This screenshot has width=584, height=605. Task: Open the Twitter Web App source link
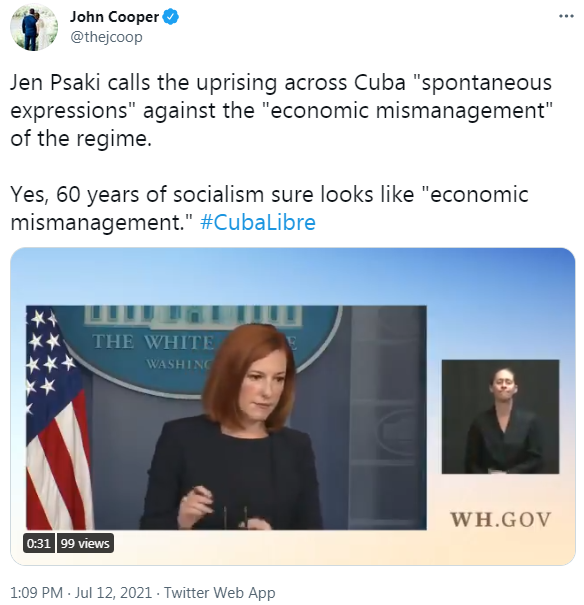pos(219,592)
